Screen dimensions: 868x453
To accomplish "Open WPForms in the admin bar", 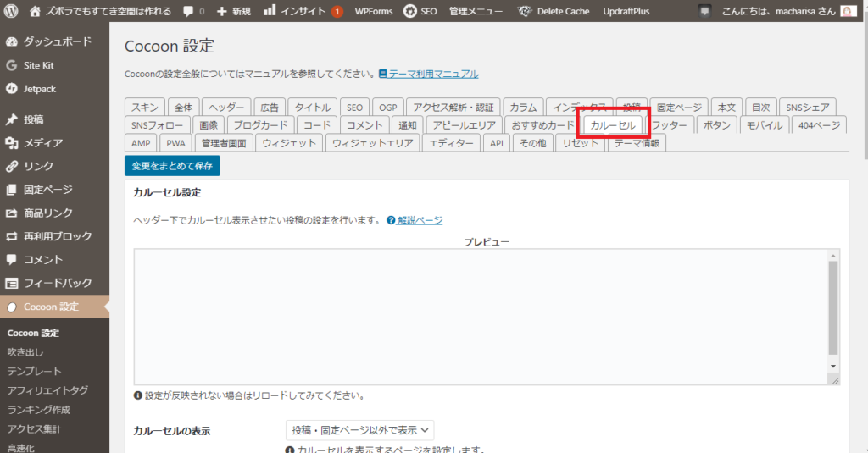I will point(374,11).
